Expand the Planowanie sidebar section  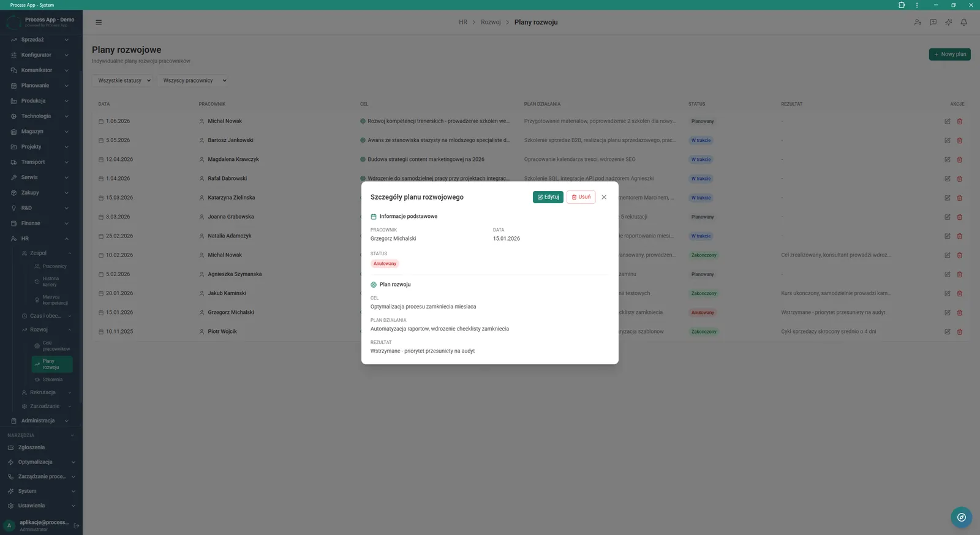pyautogui.click(x=40, y=86)
